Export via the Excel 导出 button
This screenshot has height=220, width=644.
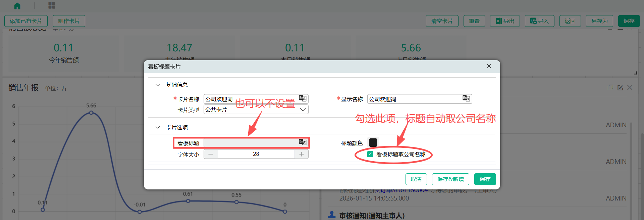pyautogui.click(x=505, y=21)
